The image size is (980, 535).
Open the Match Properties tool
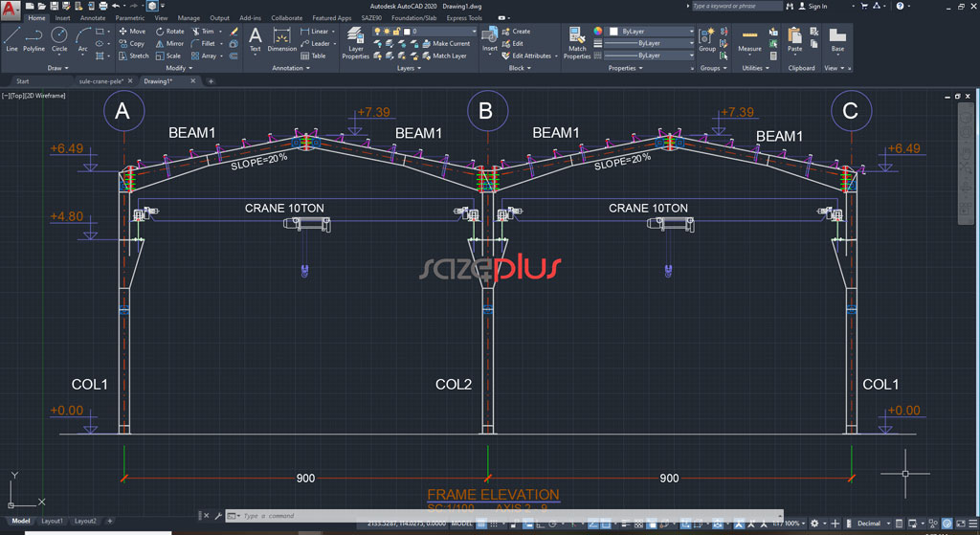[577, 43]
